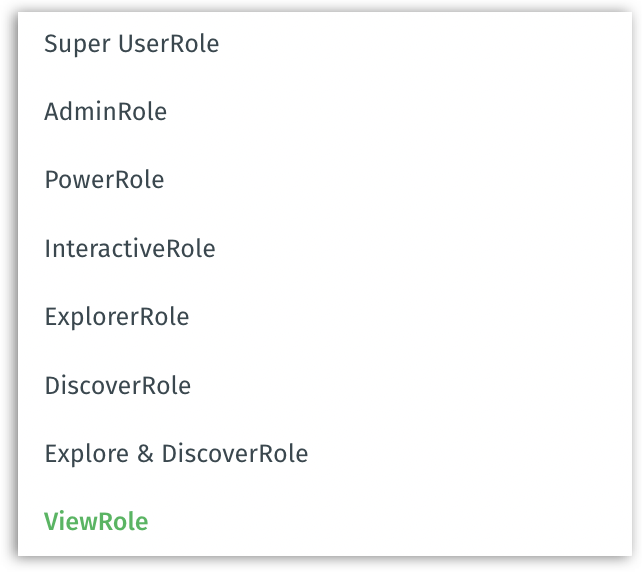Image resolution: width=642 pixels, height=572 pixels.
Task: Assign the Super UserRole role
Action: [325, 43]
